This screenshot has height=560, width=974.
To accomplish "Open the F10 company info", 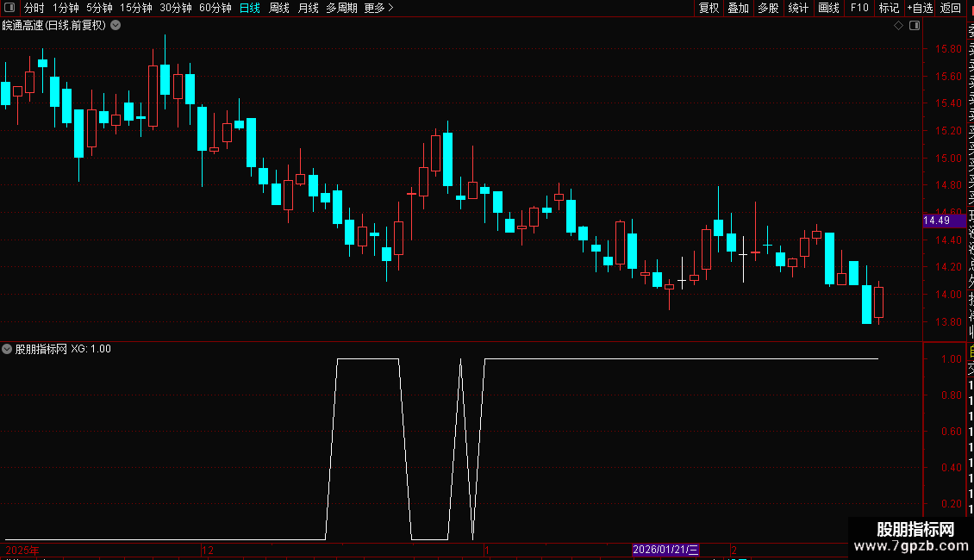I will click(x=859, y=8).
